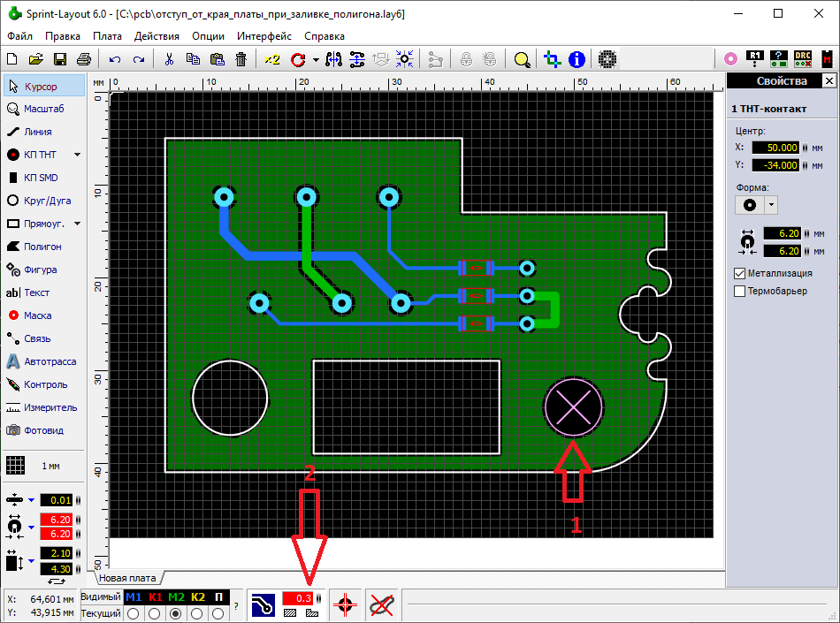Select the Полигон tool
The image size is (840, 623).
[x=42, y=247]
